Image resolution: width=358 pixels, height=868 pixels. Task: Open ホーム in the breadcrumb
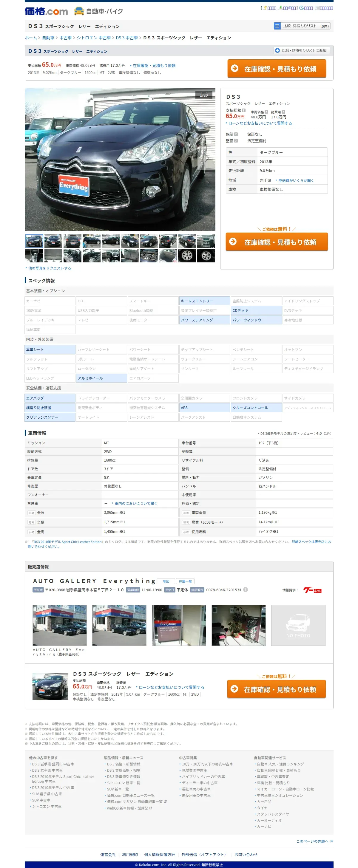point(31,38)
